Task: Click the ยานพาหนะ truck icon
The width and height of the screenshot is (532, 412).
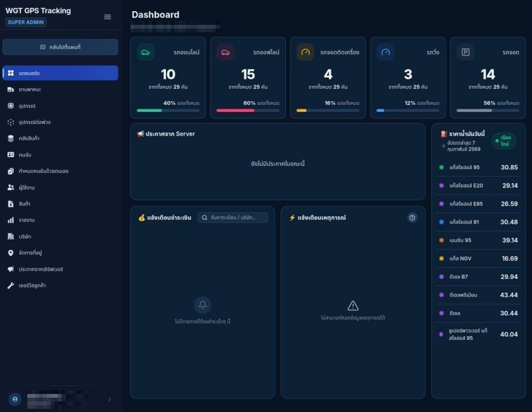Action: 11,89
